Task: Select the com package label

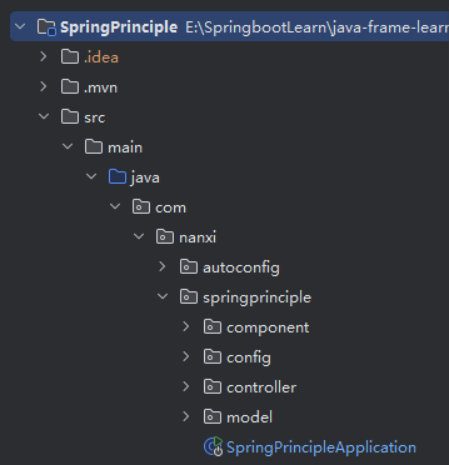Action: pyautogui.click(x=170, y=208)
